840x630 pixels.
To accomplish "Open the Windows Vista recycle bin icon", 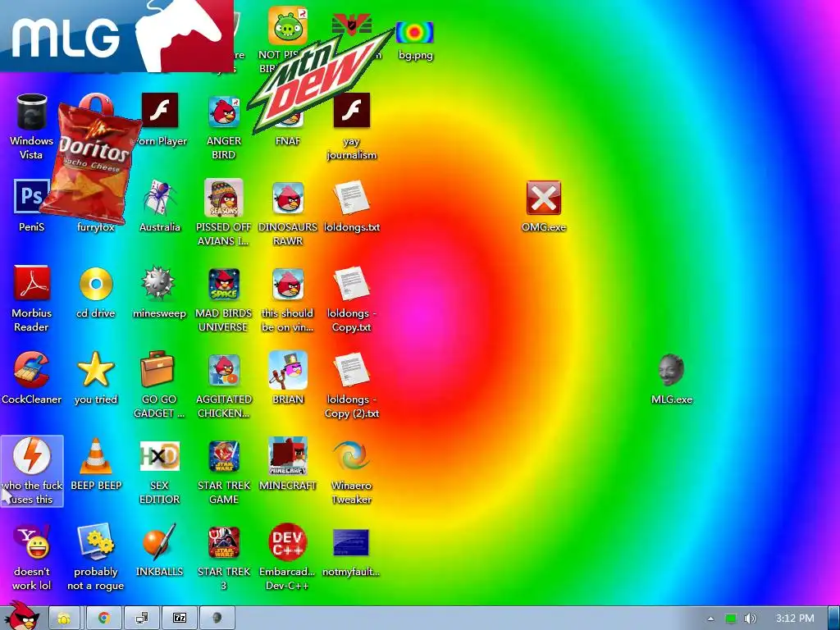I will (x=32, y=112).
